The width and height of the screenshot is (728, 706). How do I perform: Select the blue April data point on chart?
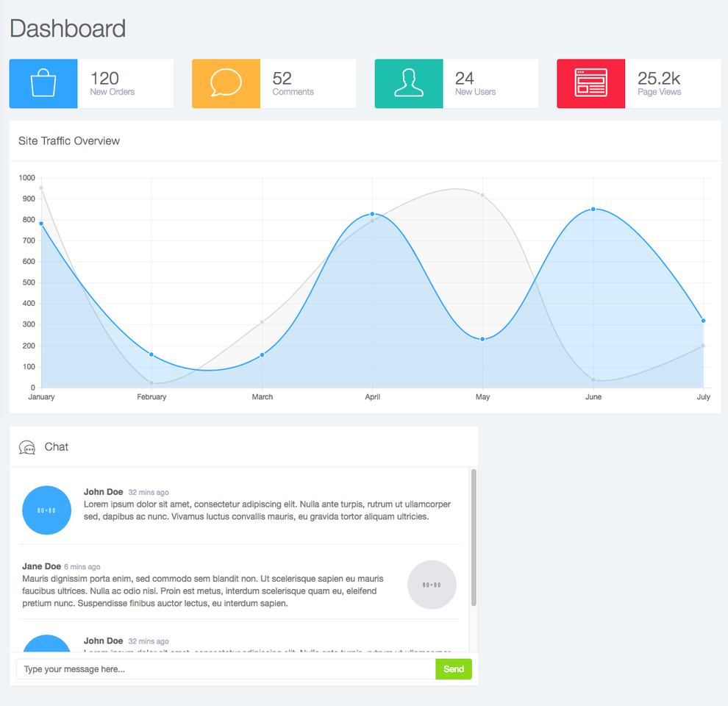(372, 214)
